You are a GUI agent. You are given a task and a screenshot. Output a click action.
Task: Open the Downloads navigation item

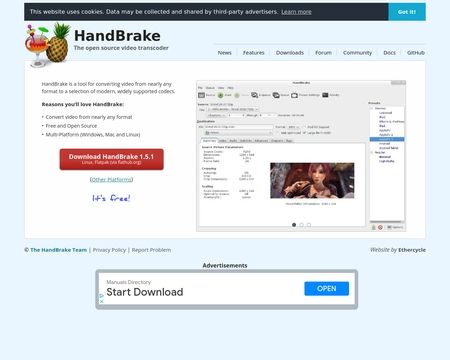pyautogui.click(x=290, y=53)
